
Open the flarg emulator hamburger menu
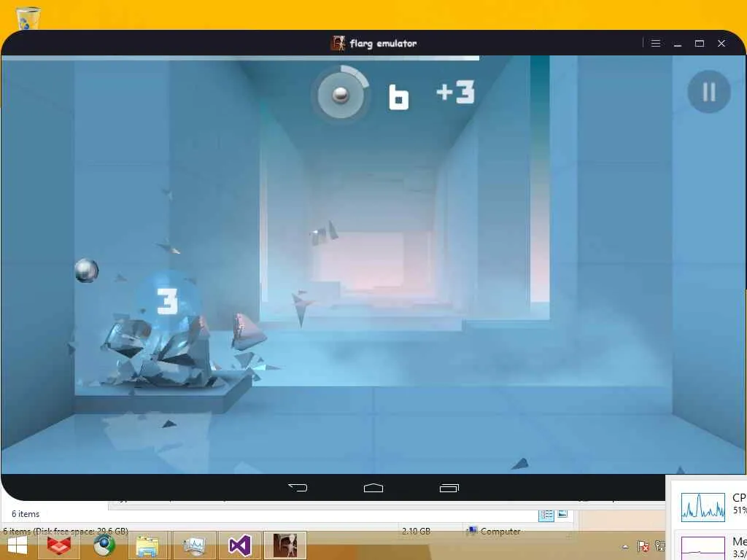(656, 43)
